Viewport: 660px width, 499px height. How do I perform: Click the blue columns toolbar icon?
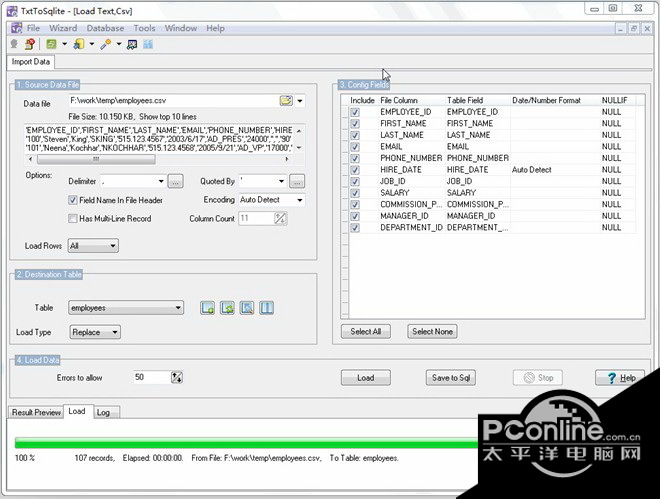tap(148, 44)
